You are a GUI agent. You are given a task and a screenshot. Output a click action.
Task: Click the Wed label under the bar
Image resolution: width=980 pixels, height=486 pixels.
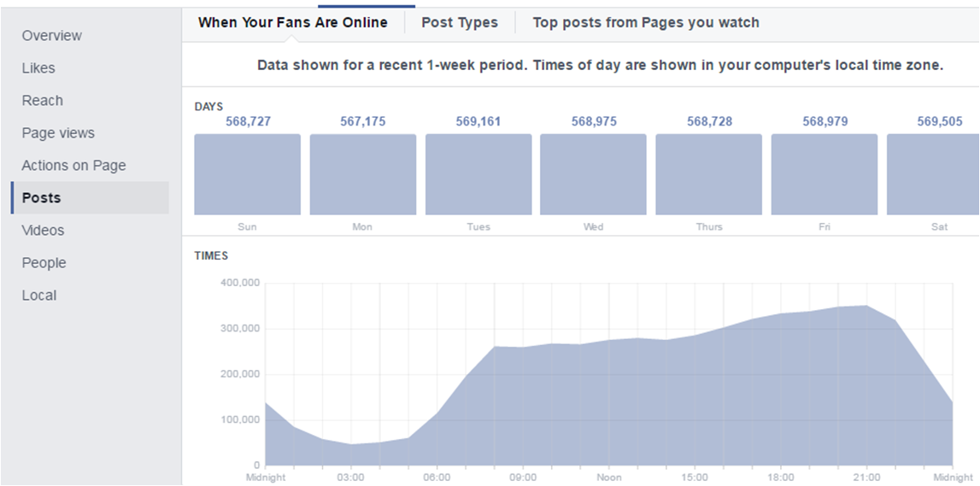point(593,226)
